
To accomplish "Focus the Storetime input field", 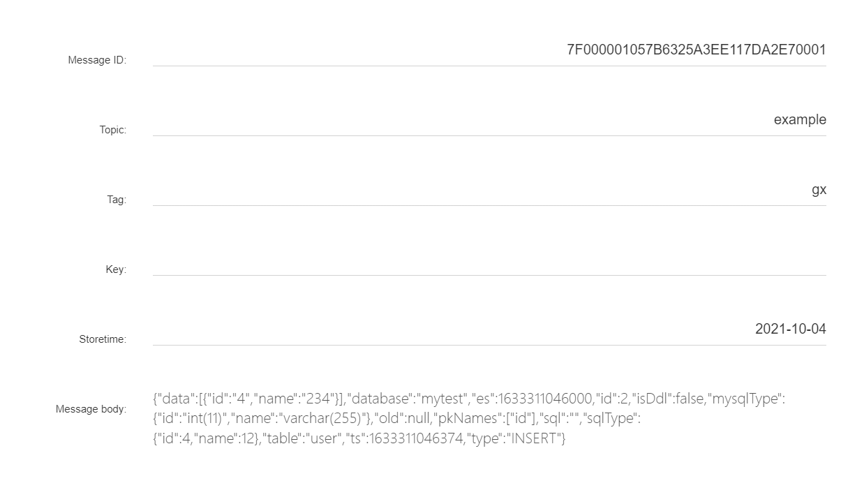I will coord(489,329).
